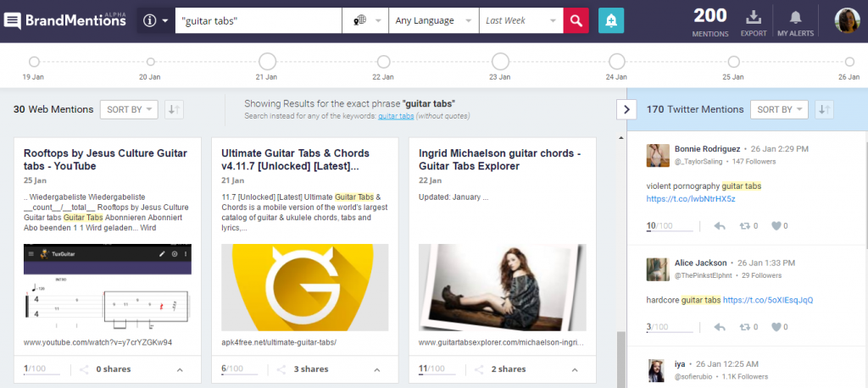Viewport: 868px width, 388px height.
Task: Click the "guitar tabs" without quotes link
Action: click(x=396, y=116)
